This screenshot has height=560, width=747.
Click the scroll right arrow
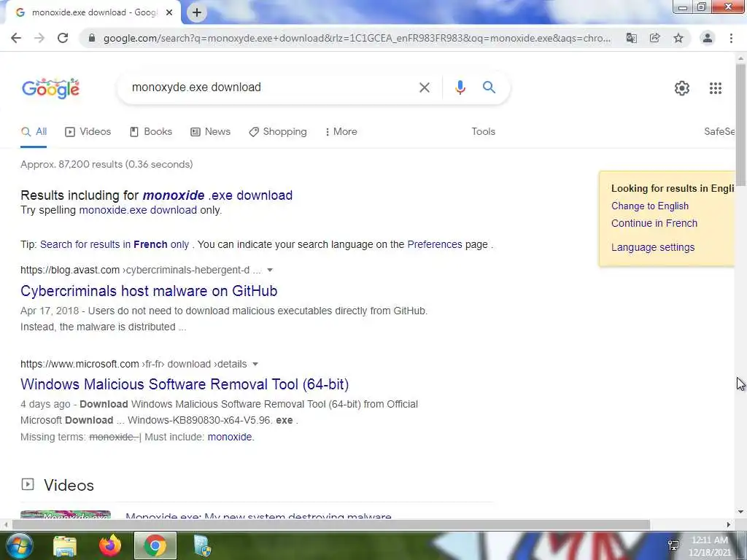pyautogui.click(x=729, y=525)
